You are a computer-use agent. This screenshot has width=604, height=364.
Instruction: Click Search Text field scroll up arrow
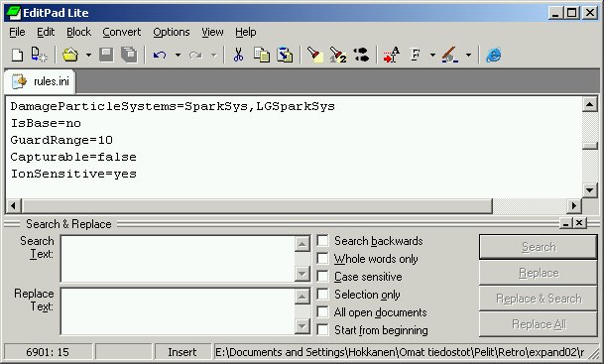coord(302,243)
